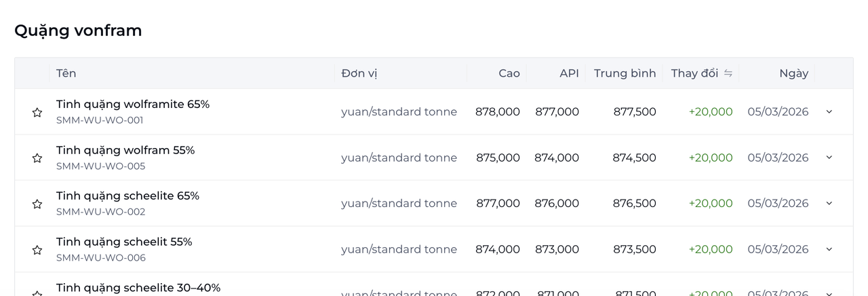Click the Trung bình column header
Screen dimensions: 868x296
(625, 73)
